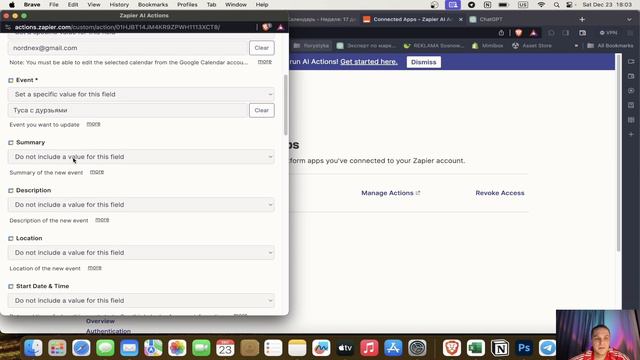
Task: Open Messages app in the dock
Action: (105, 348)
